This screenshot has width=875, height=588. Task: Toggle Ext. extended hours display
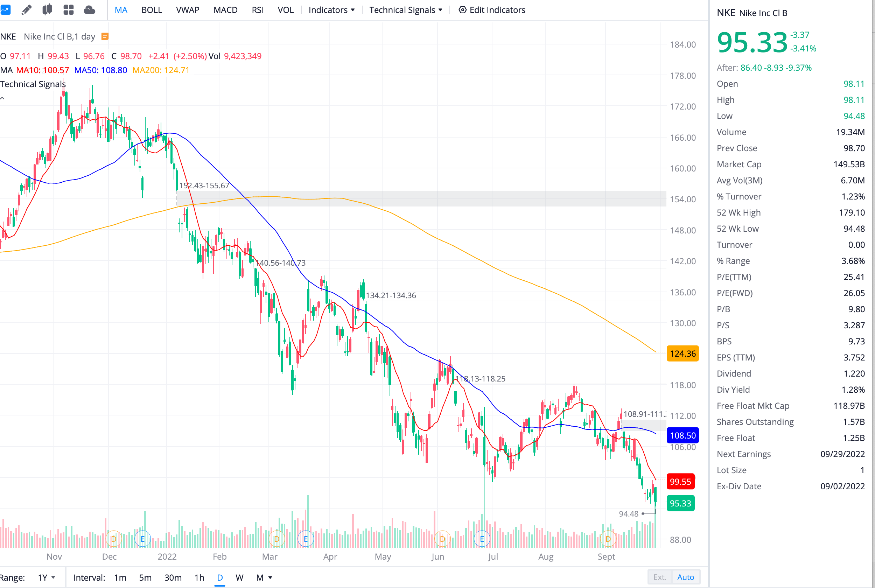click(659, 577)
